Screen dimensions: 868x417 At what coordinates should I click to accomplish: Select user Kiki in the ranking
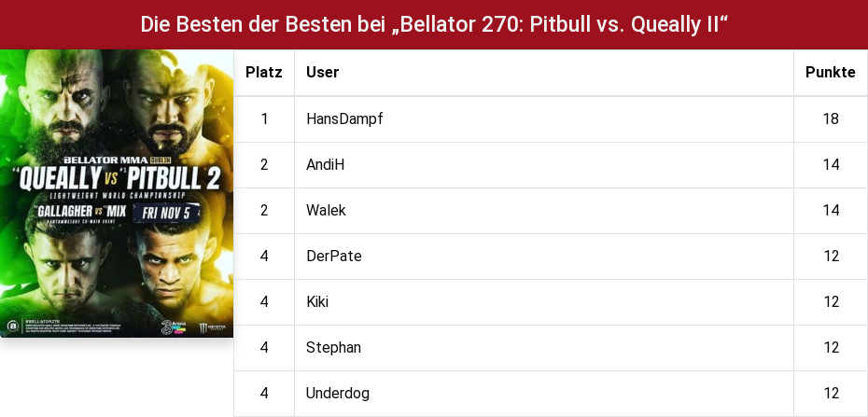[317, 302]
